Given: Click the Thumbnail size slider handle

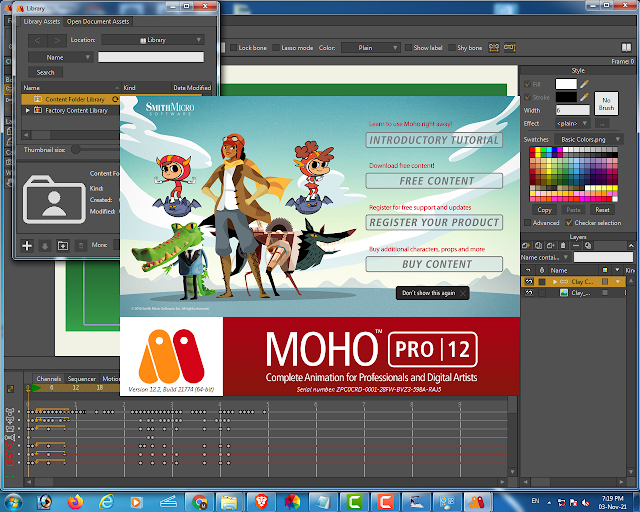Looking at the screenshot, I should tap(76, 149).
